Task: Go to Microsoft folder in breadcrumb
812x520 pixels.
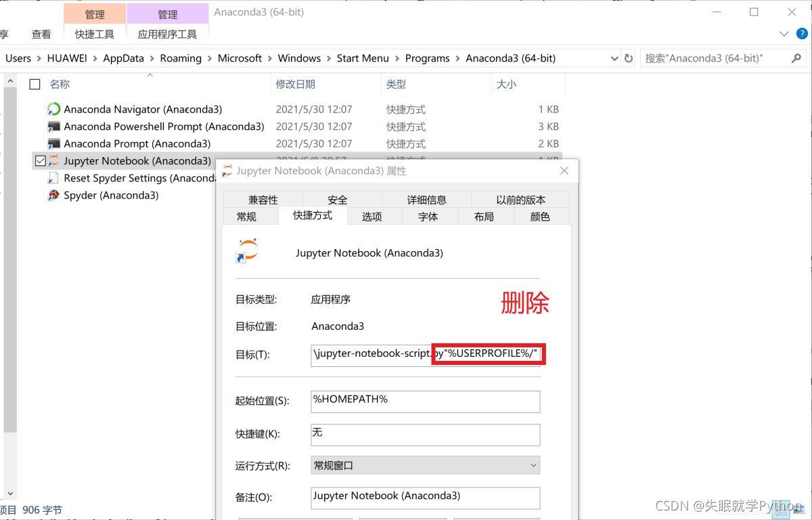Action: [240, 58]
